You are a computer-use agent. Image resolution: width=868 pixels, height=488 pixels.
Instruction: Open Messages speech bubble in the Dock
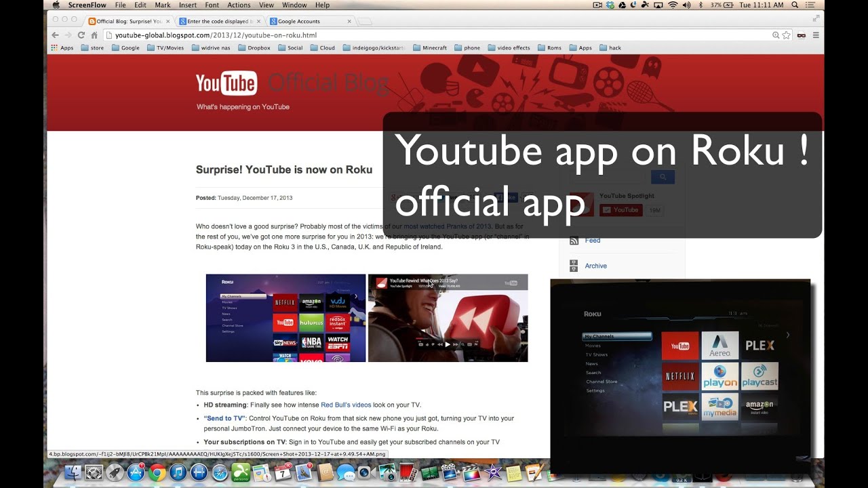[x=345, y=472]
